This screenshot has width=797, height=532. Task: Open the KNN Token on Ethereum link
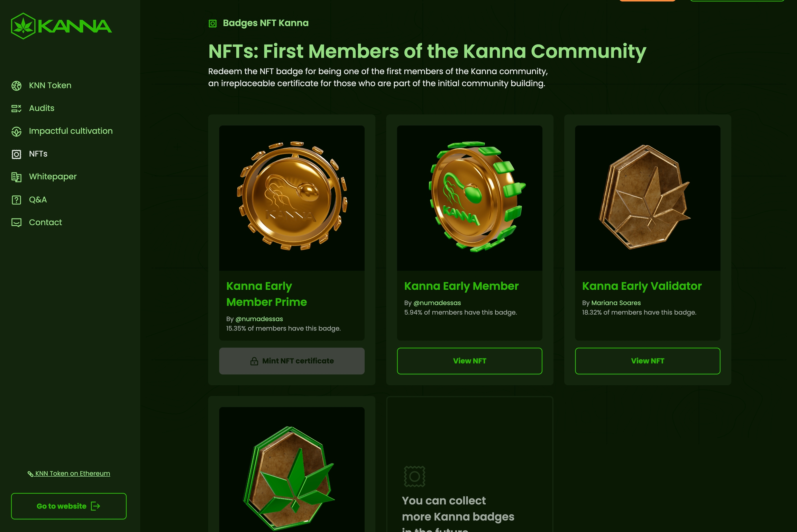[72, 474]
